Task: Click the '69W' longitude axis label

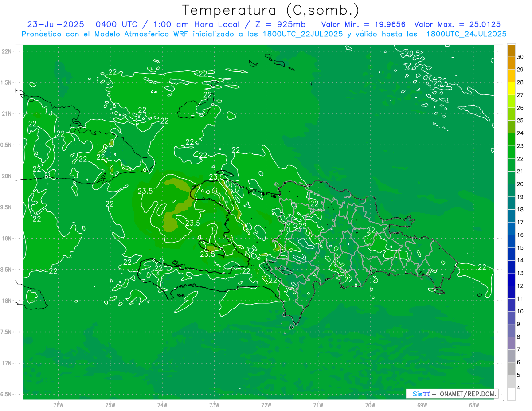Action: [x=422, y=405]
